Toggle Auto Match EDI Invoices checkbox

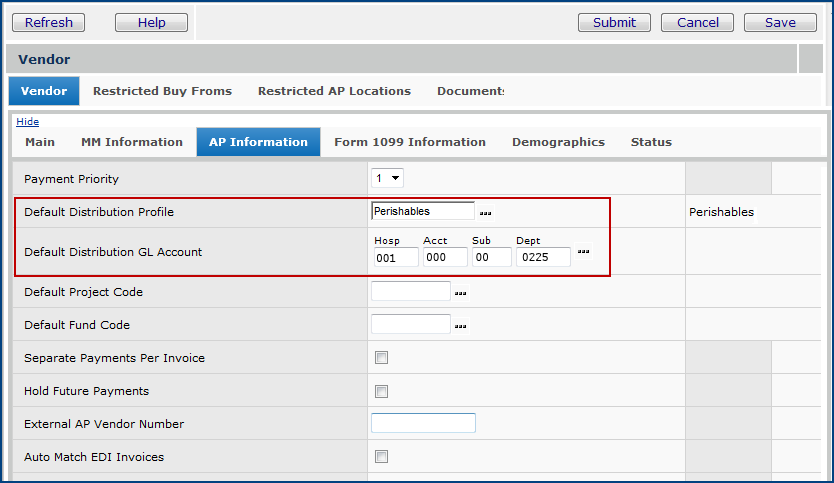(381, 457)
